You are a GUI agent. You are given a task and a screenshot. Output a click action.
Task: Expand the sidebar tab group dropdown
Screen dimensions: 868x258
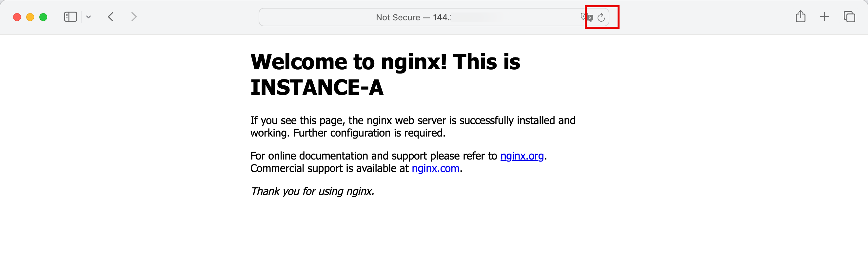pyautogui.click(x=89, y=17)
